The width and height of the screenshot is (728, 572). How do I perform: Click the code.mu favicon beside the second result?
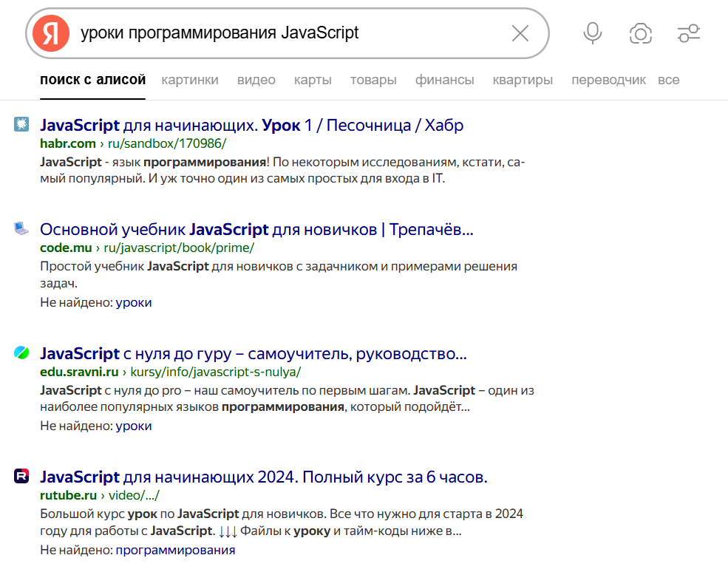tap(21, 228)
